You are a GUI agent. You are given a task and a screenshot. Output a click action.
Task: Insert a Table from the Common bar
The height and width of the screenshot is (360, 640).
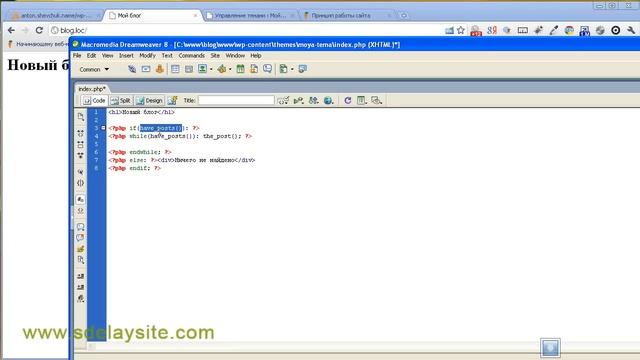click(175, 69)
